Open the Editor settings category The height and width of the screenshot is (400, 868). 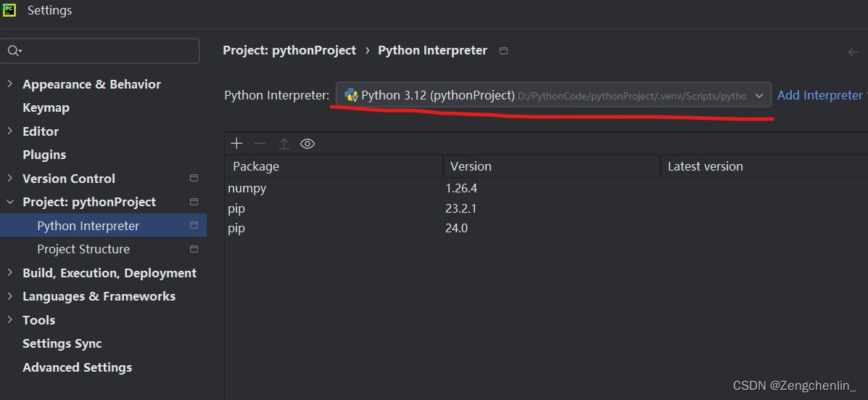[x=41, y=131]
